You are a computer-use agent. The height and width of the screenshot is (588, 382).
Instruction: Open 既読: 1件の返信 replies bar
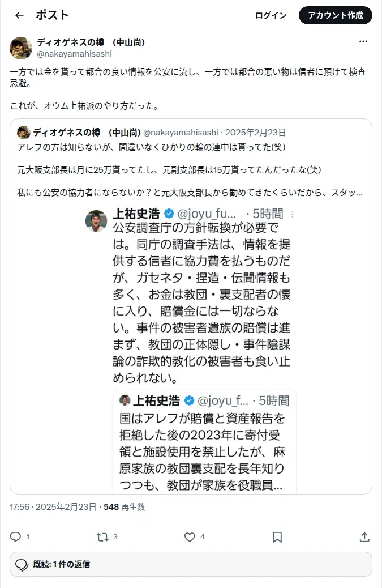click(191, 564)
